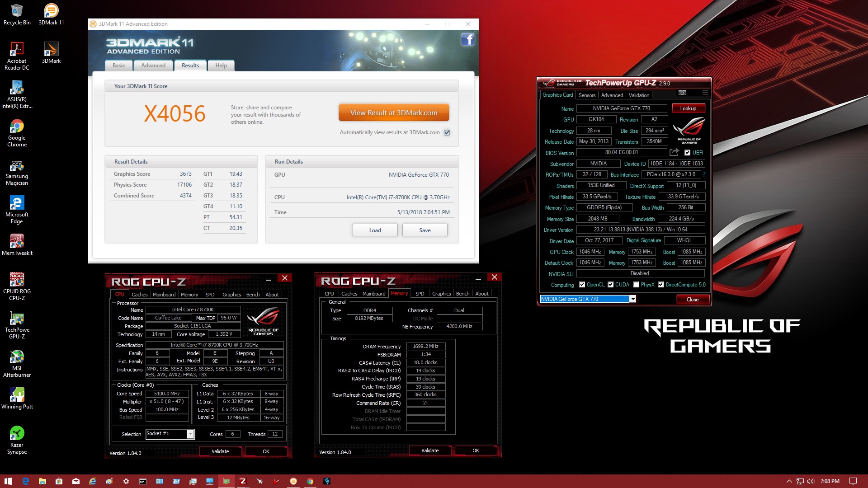This screenshot has height=488, width=868.
Task: Toggle the DirectCompute 5.0 checkbox in GPU-Z
Action: 661,285
